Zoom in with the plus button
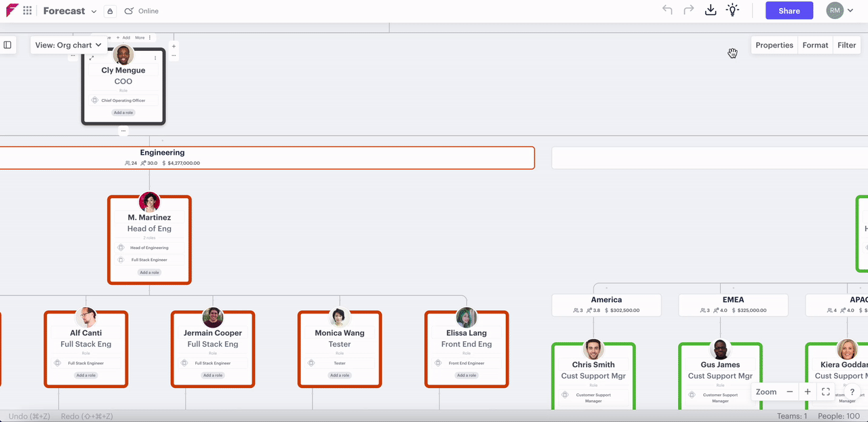Image resolution: width=868 pixels, height=422 pixels. pyautogui.click(x=808, y=392)
